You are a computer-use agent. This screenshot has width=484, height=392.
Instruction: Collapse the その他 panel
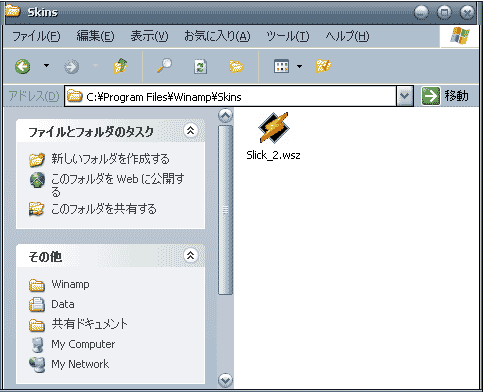190,255
